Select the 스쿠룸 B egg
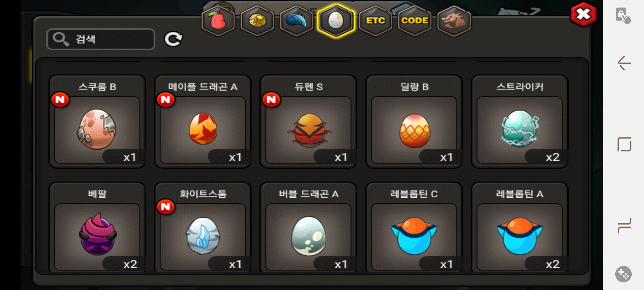Screen dimensions: 644x290 [x=97, y=122]
